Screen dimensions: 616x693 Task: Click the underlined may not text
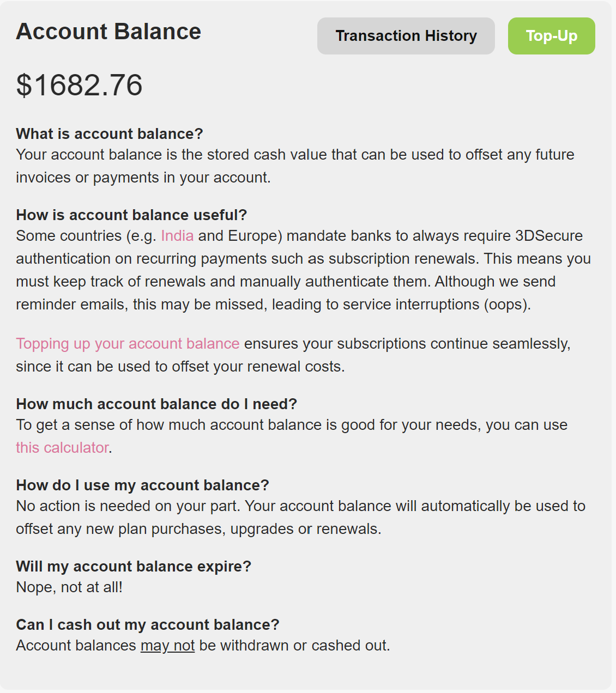(x=167, y=646)
